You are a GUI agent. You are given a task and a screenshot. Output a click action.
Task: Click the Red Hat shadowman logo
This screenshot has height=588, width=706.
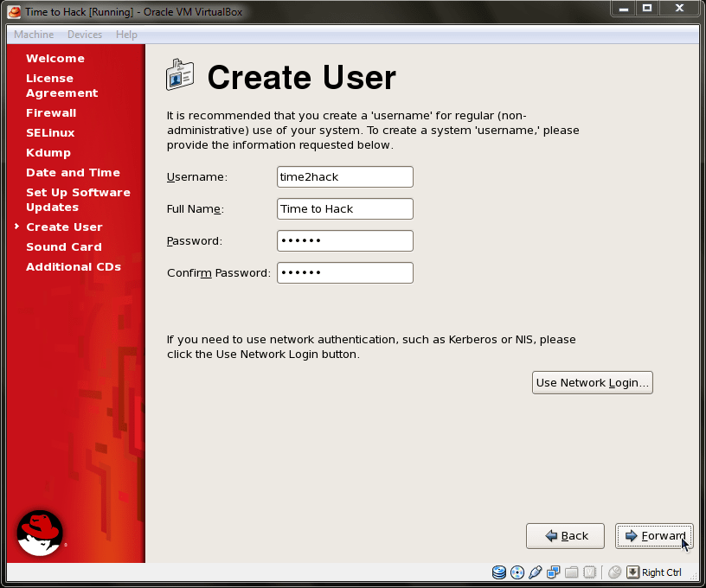click(x=40, y=534)
